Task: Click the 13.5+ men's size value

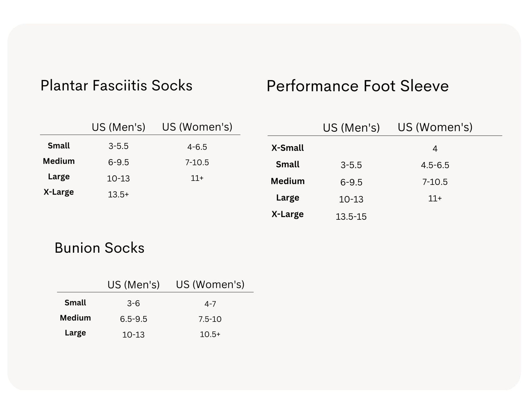Action: point(118,195)
